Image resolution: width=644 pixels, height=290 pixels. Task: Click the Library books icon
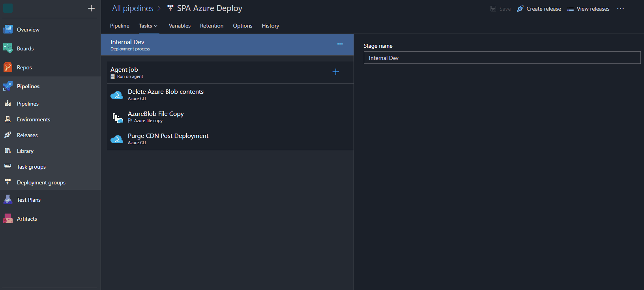(x=7, y=151)
